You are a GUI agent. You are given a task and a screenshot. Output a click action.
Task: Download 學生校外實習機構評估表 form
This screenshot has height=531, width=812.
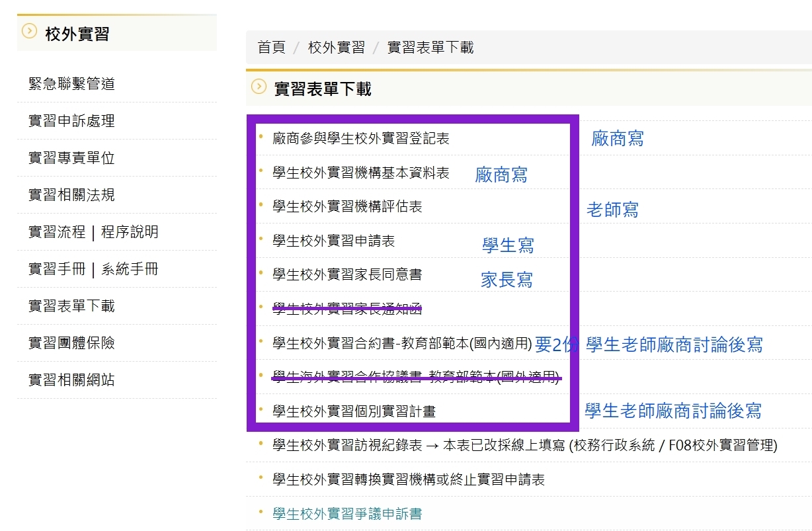[347, 207]
